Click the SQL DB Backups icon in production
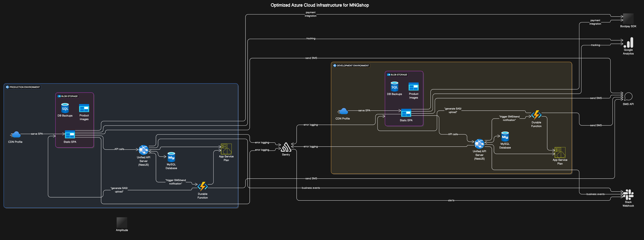This screenshot has width=644, height=240. [x=65, y=109]
